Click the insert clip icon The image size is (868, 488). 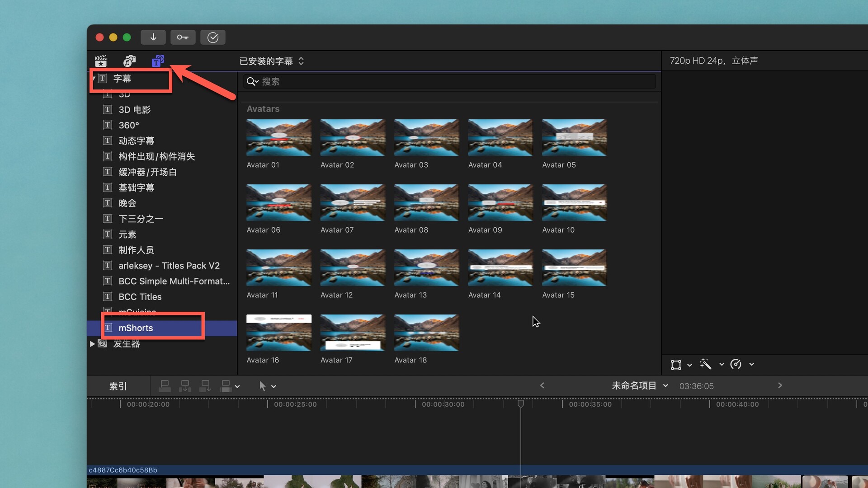185,386
